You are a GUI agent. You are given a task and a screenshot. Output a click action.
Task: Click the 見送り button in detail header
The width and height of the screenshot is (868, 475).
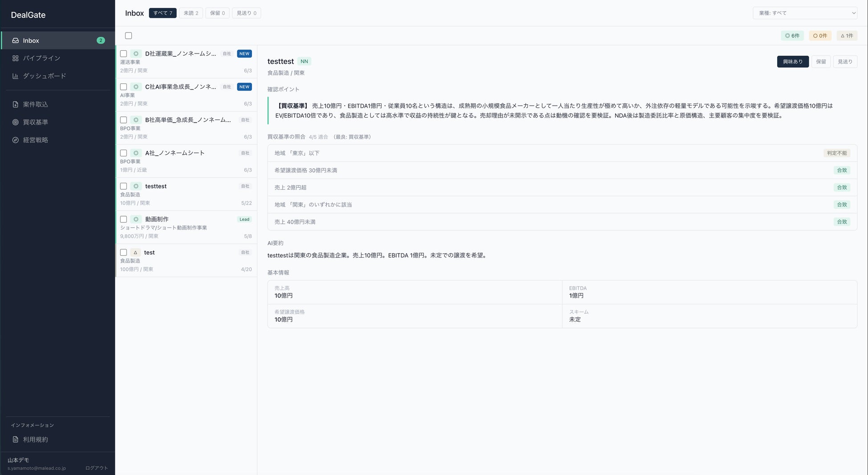click(x=845, y=61)
